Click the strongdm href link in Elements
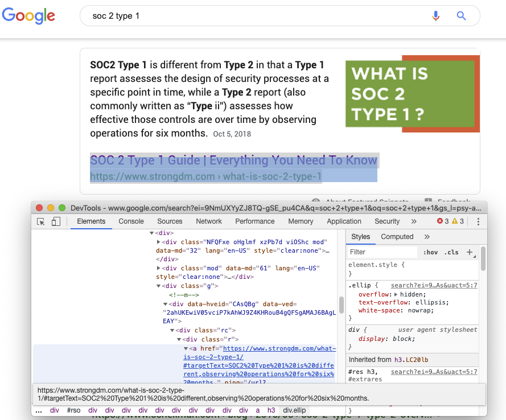This screenshot has width=506, height=420. (x=259, y=365)
